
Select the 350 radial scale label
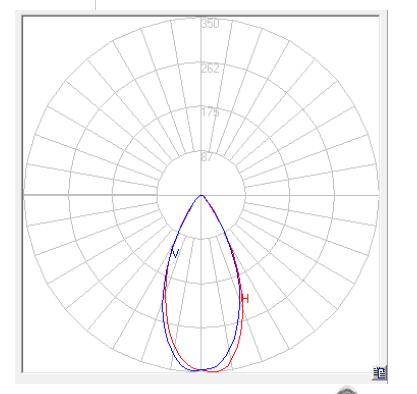point(210,24)
